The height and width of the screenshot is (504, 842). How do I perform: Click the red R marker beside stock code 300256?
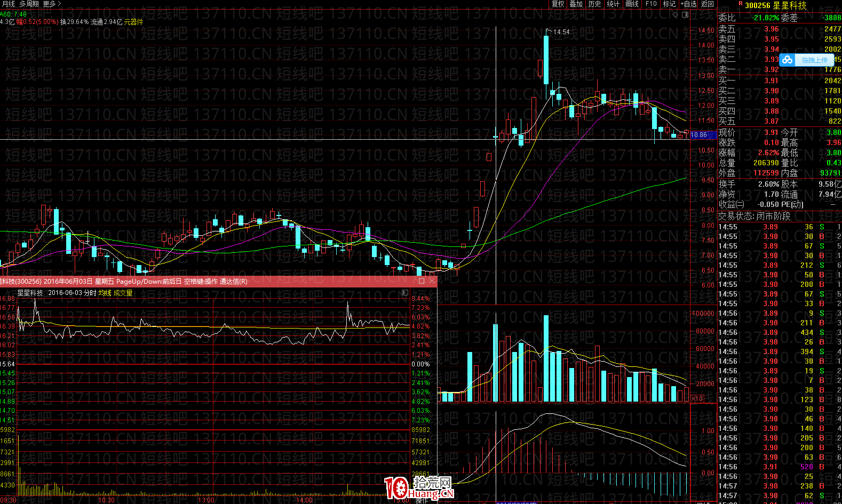741,4
